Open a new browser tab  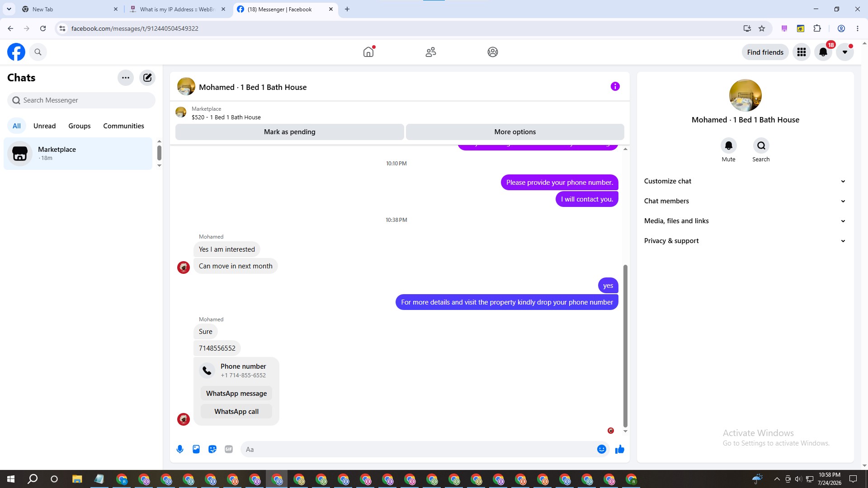[347, 9]
